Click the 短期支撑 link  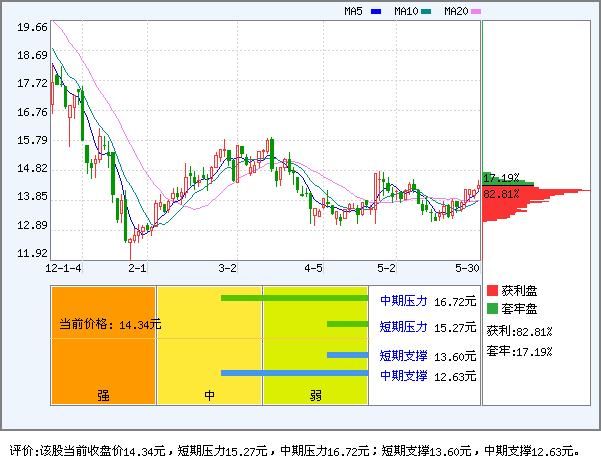click(x=403, y=355)
